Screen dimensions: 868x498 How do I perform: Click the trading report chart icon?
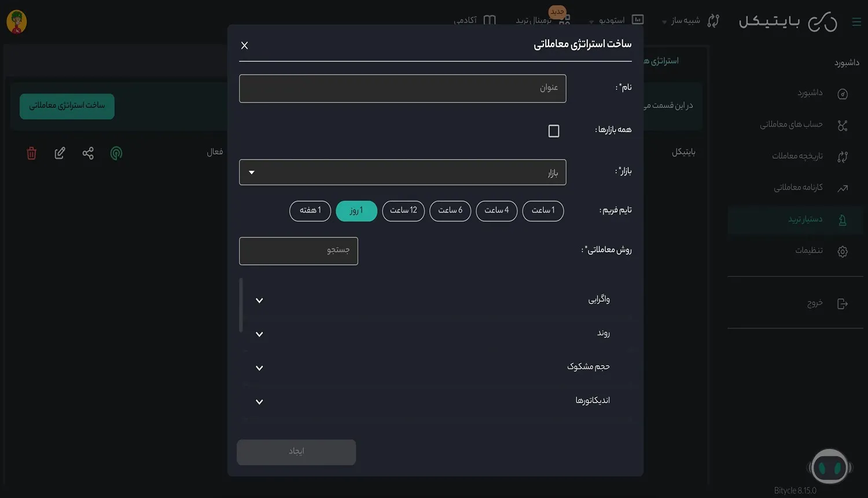pos(843,188)
